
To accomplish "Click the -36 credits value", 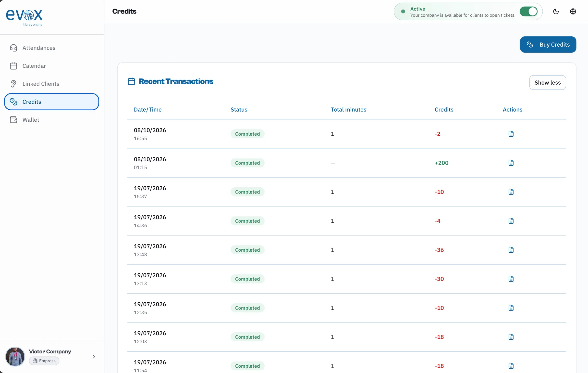I will pyautogui.click(x=439, y=250).
